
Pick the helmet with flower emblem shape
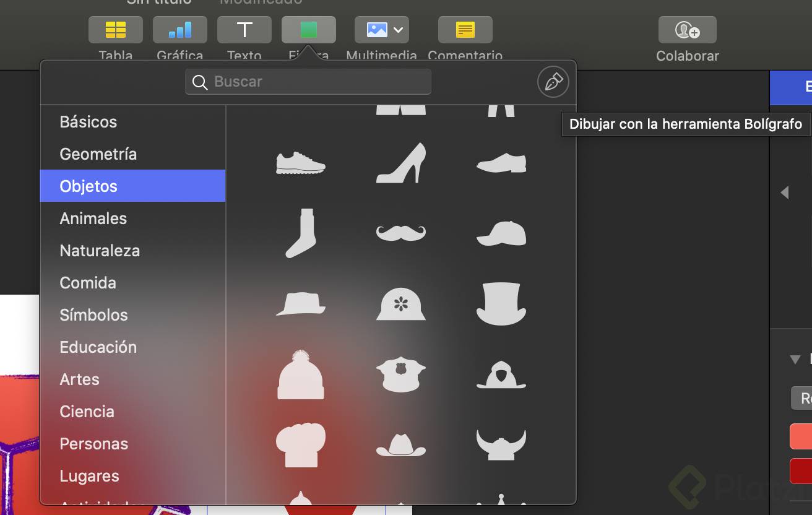[401, 303]
